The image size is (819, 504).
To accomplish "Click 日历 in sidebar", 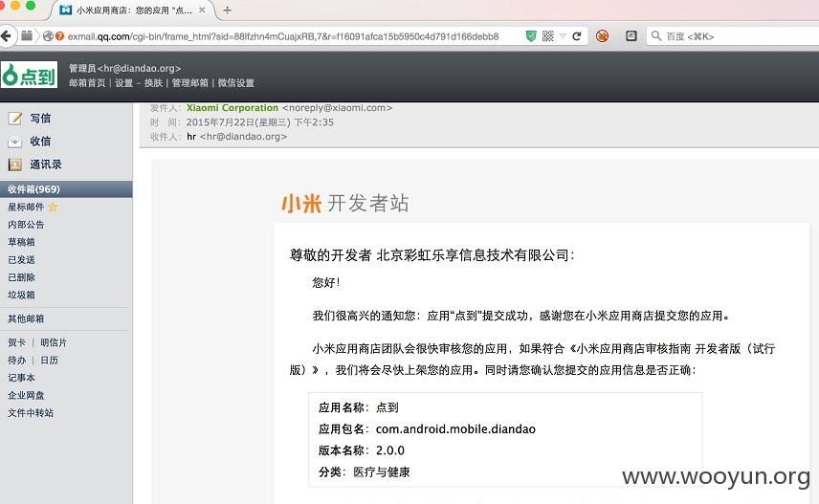I will 49,361.
